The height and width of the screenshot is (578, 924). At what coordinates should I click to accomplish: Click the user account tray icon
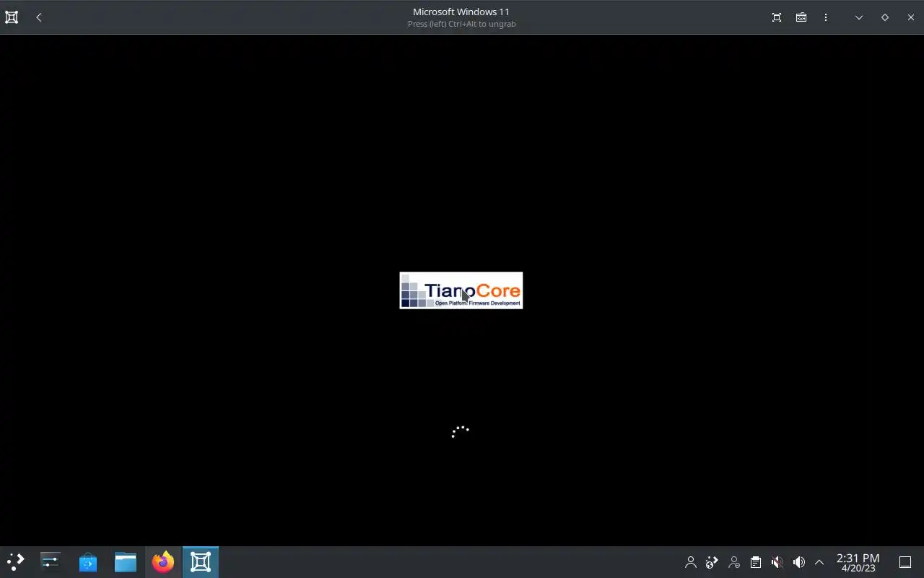pos(691,562)
